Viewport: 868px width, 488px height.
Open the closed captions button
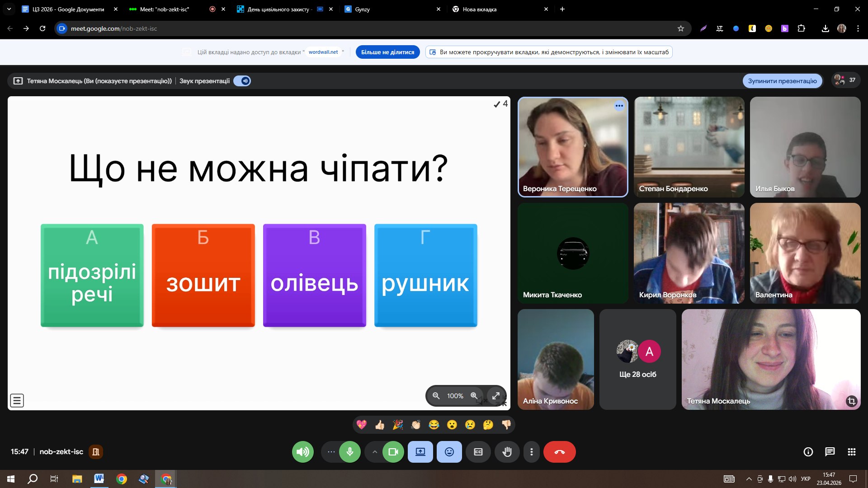(x=478, y=452)
